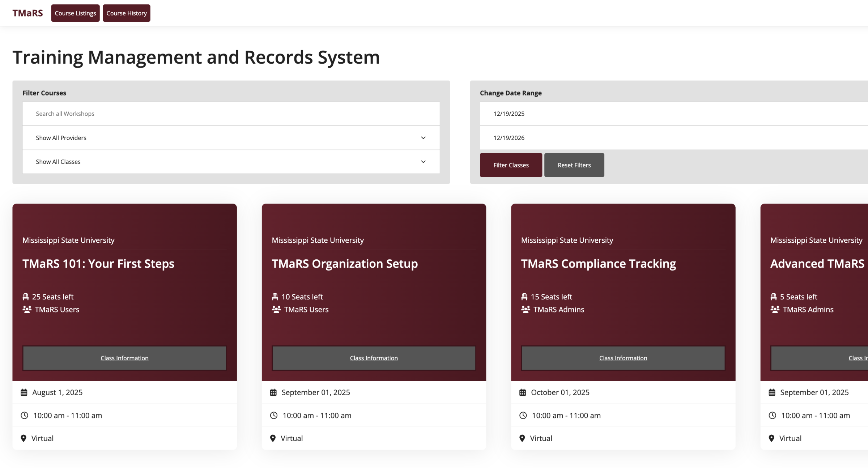Viewport: 868px width, 468px height.
Task: Click the seats icon on TMaRS 101 card
Action: click(25, 297)
